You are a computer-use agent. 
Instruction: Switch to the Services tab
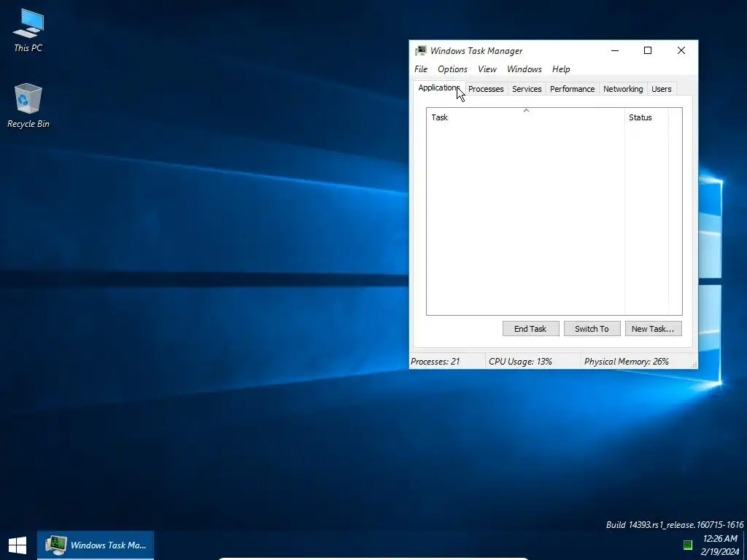[527, 89]
